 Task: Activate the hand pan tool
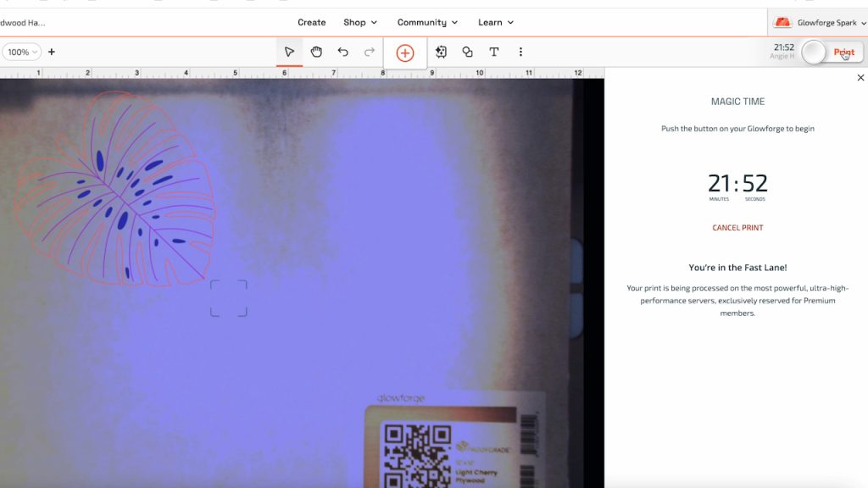(x=316, y=52)
